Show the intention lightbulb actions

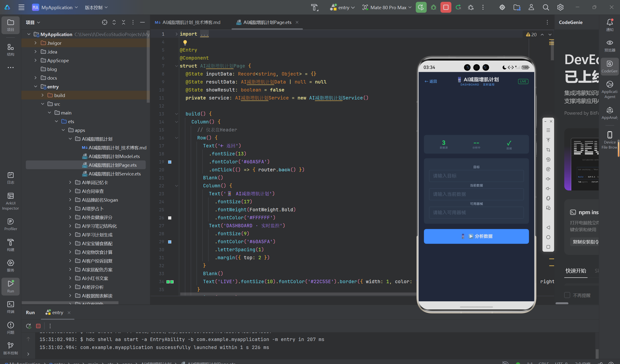pos(185,42)
